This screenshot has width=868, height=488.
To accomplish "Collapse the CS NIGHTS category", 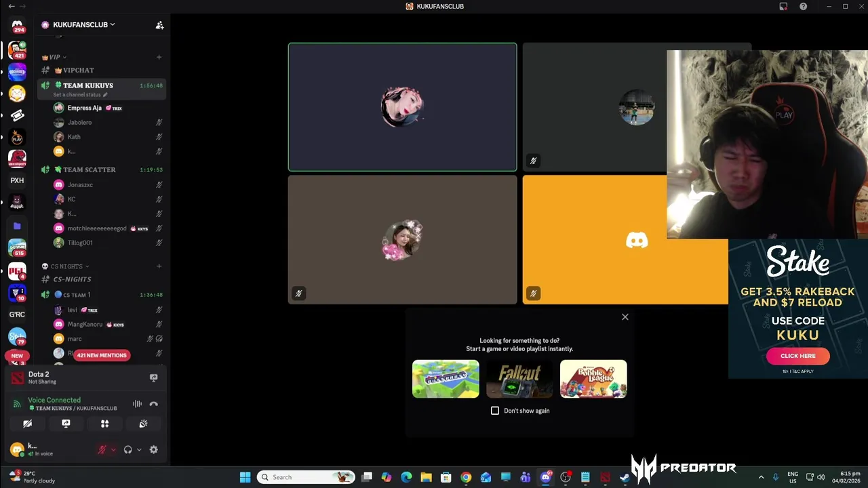I will 66,266.
